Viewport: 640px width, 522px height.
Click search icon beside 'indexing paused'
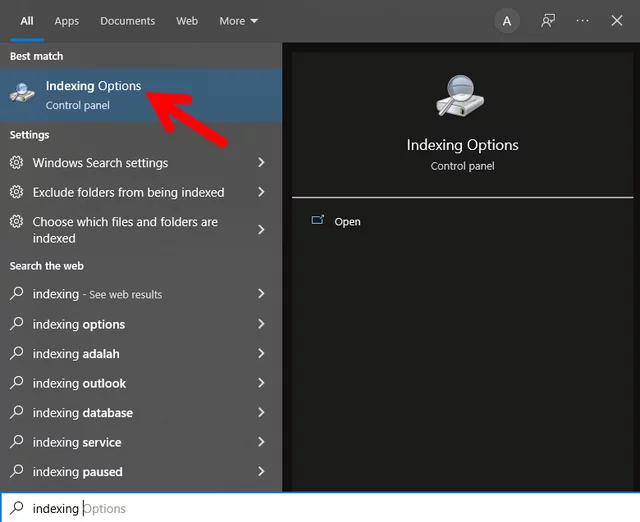[x=17, y=471]
